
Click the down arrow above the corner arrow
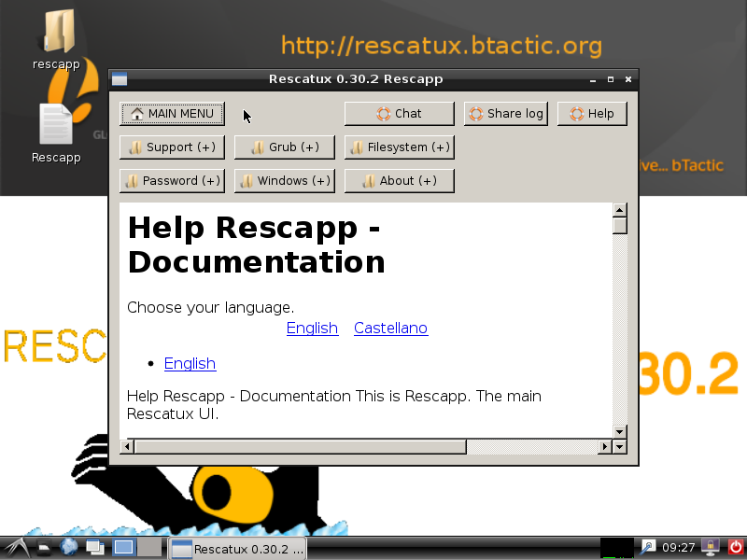(x=619, y=432)
